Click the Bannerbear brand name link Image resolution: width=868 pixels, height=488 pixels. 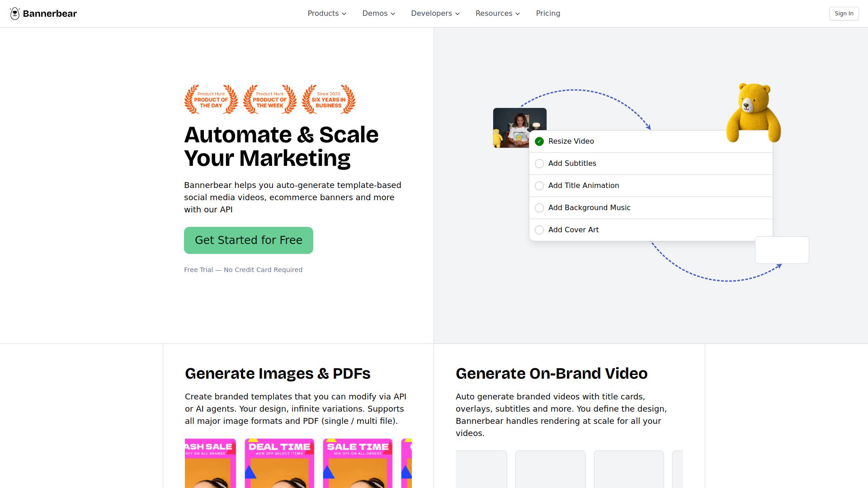click(x=50, y=14)
